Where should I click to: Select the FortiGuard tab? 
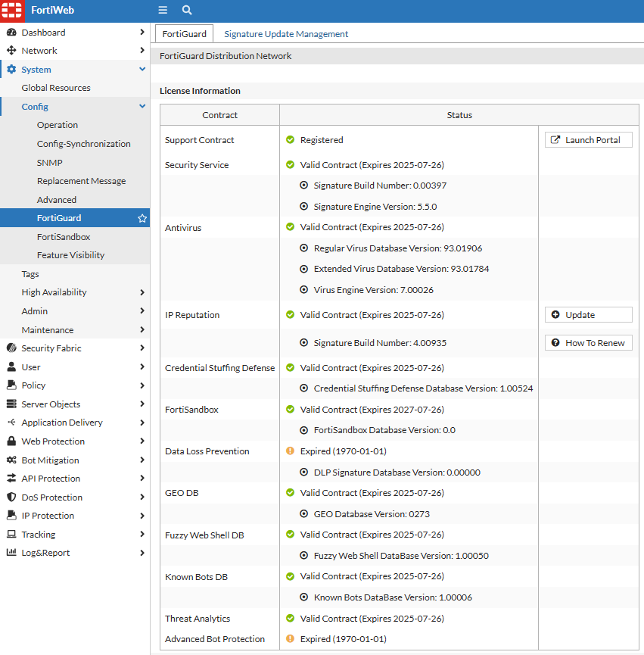pos(184,34)
